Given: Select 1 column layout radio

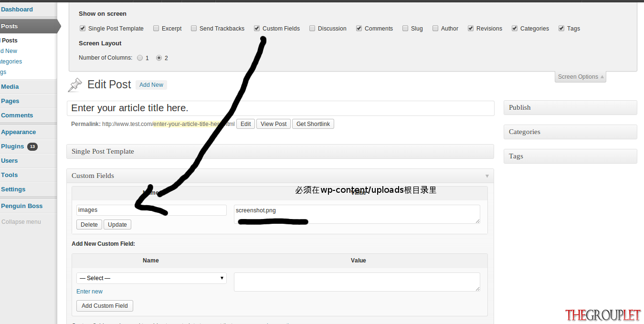Looking at the screenshot, I should tap(140, 58).
